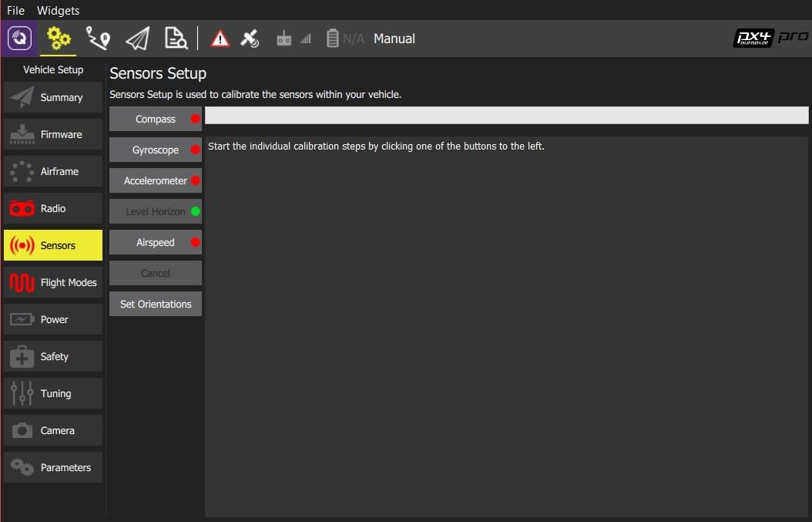Click the red warning triangle icon
The image size is (812, 522).
click(220, 39)
